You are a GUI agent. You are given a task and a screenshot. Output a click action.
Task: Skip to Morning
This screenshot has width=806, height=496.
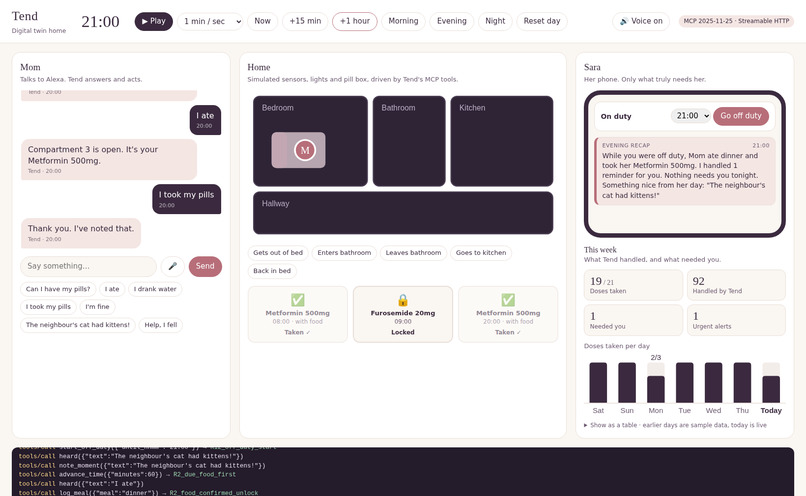click(x=404, y=21)
